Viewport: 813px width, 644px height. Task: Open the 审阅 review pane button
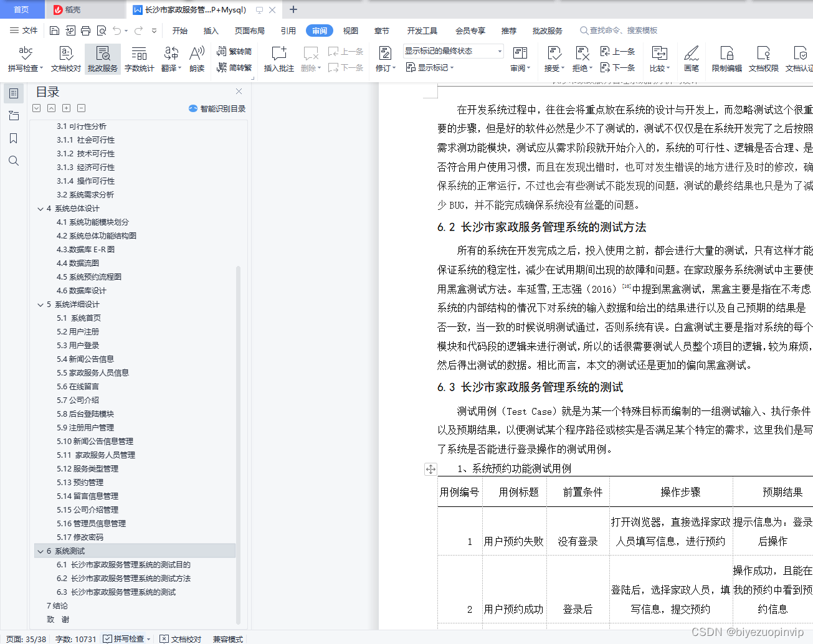tap(520, 59)
